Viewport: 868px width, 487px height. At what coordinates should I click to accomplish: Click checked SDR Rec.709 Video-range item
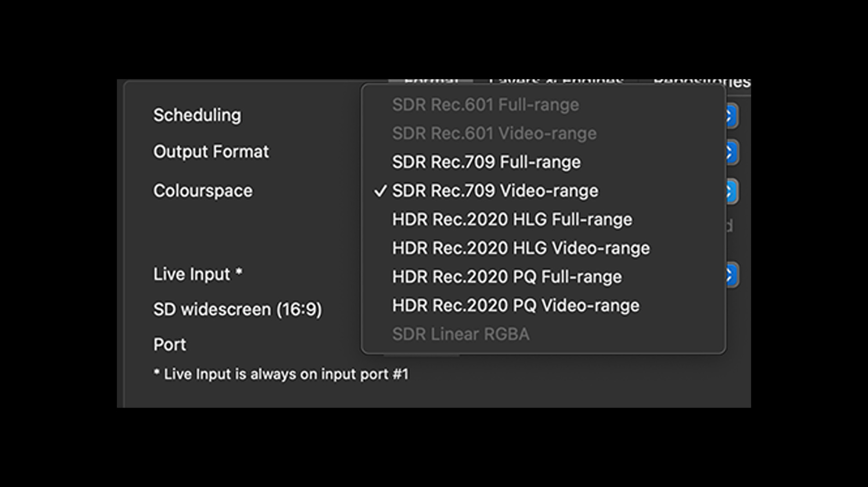tap(495, 191)
